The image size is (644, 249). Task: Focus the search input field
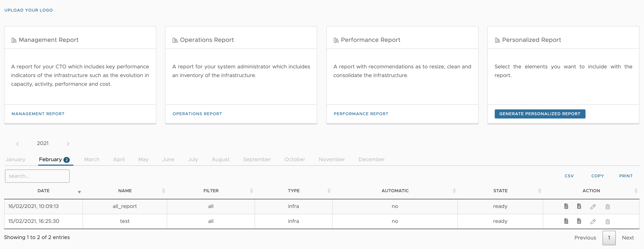click(x=37, y=176)
